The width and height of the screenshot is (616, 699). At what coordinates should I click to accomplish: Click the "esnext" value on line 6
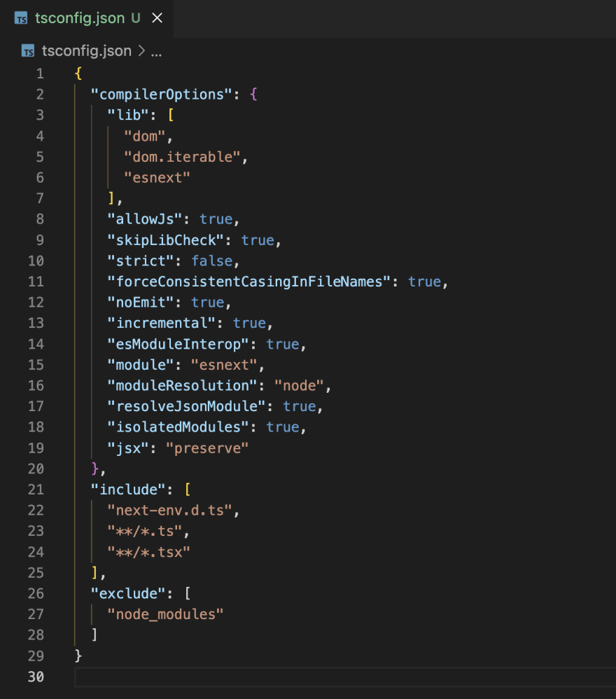tap(157, 177)
